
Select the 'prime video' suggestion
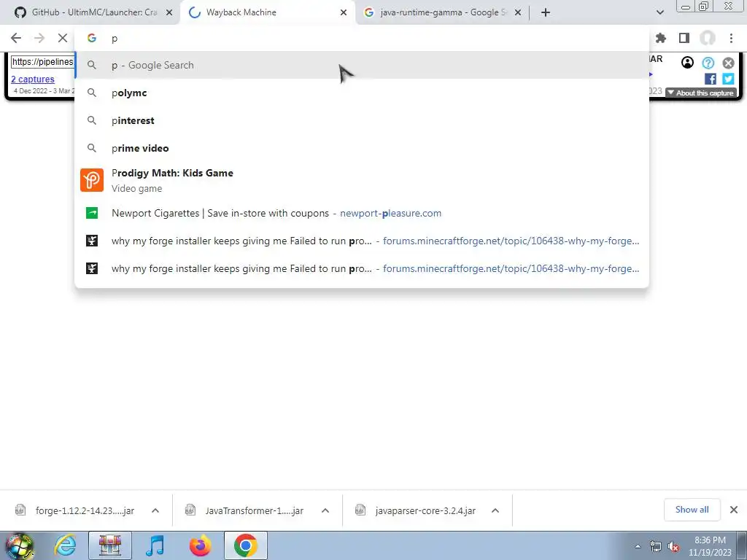(x=362, y=148)
